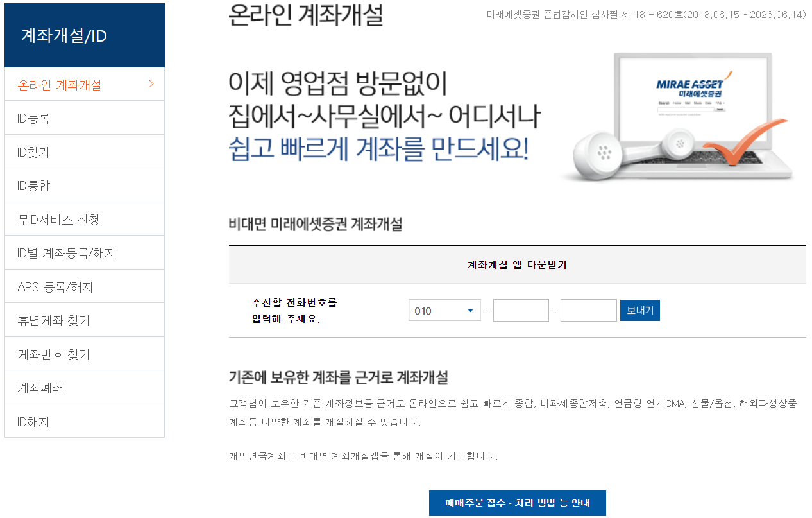Viewport: 812px width, 518px height.
Task: Navigate to ID별 계좌등록/해지
Action: coord(84,253)
